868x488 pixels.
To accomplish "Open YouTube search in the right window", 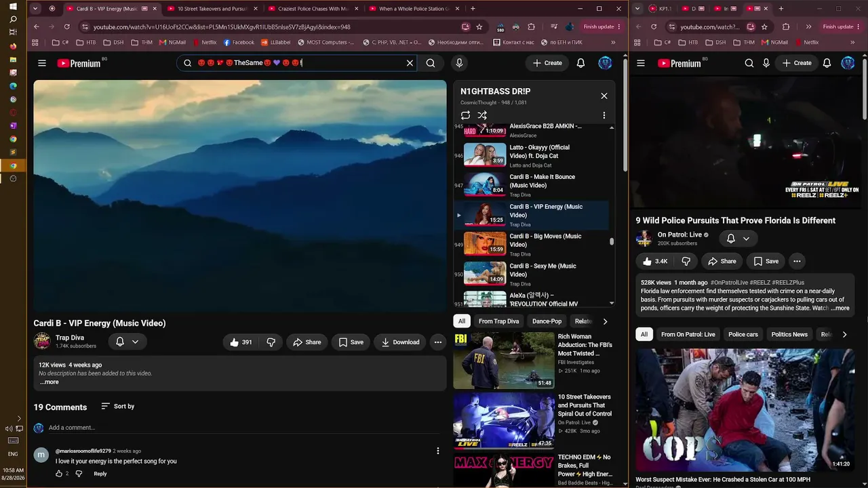I will click(x=749, y=63).
